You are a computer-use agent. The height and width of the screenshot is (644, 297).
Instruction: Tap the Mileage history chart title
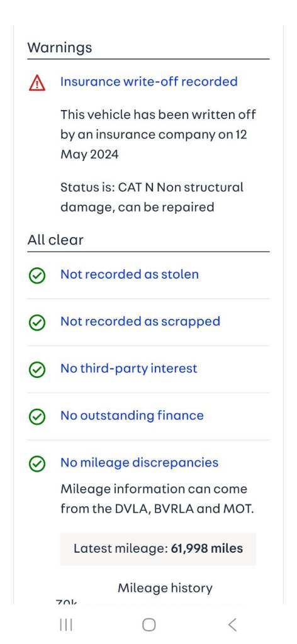[165, 588]
